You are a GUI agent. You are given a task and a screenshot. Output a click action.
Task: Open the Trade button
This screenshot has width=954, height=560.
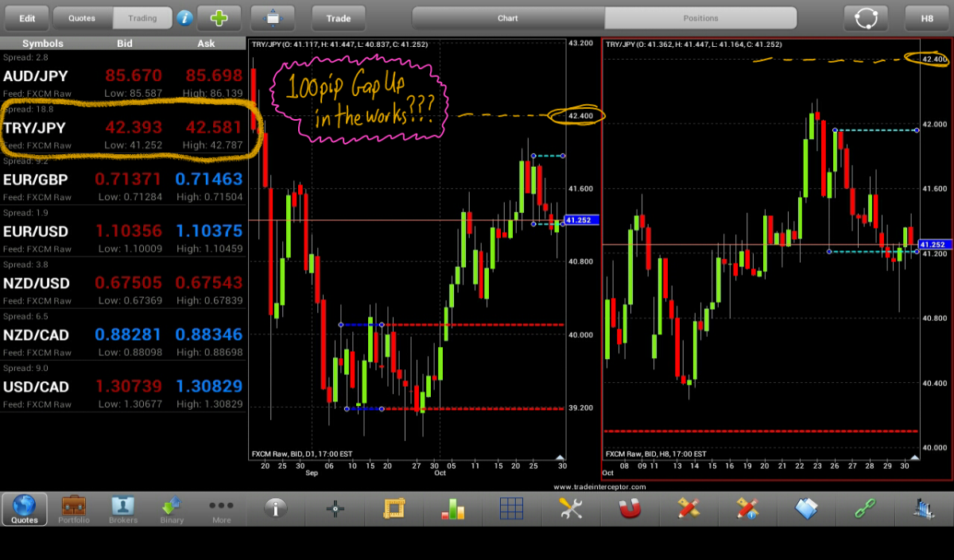[x=338, y=17]
